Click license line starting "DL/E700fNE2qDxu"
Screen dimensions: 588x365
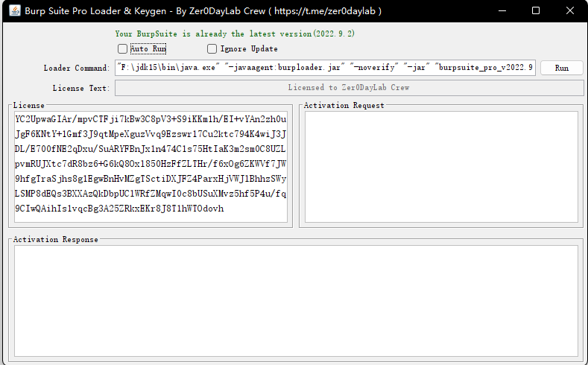point(151,149)
